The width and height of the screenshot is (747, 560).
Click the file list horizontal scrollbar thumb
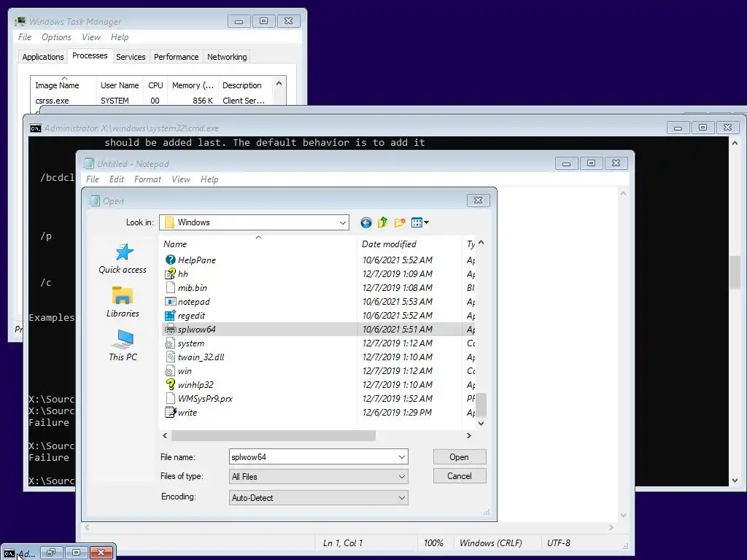[274, 435]
